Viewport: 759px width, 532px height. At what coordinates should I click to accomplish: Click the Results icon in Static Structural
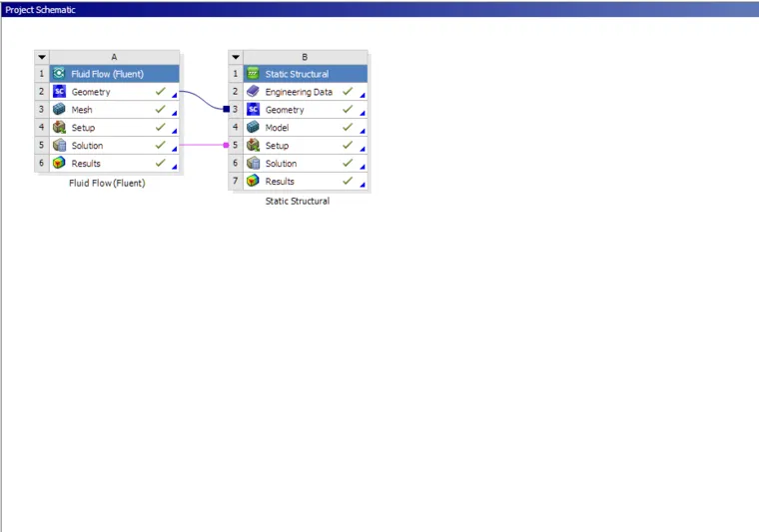[253, 181]
